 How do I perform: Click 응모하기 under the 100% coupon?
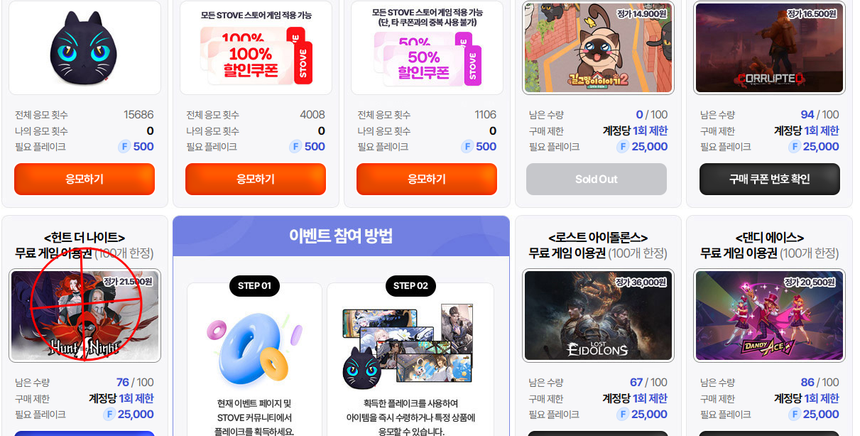tap(256, 179)
